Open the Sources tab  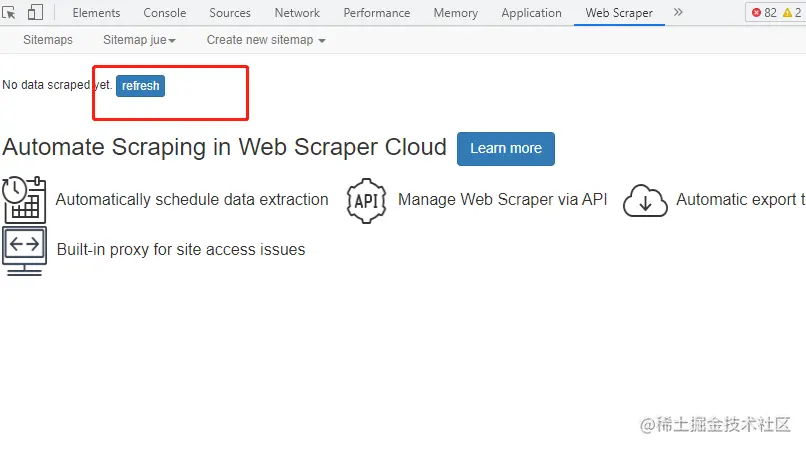click(230, 13)
